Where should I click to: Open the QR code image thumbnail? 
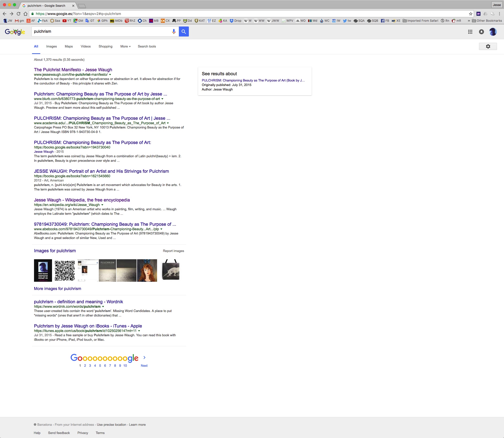(x=65, y=270)
